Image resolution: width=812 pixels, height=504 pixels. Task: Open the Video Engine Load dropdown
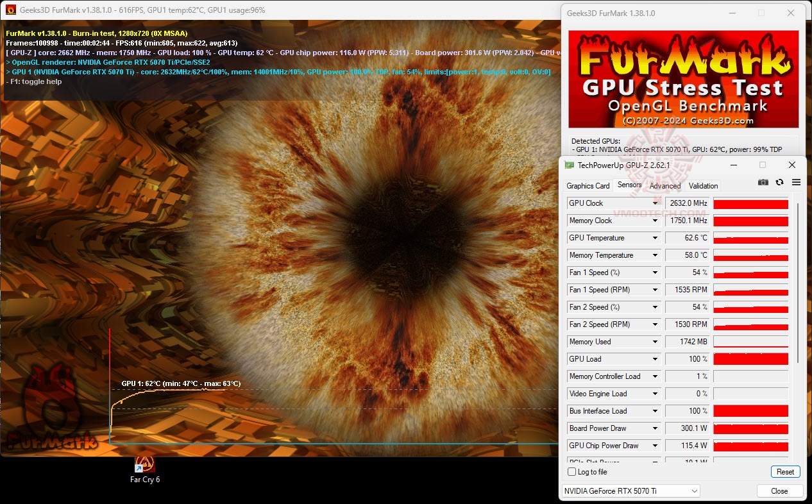[x=655, y=394]
